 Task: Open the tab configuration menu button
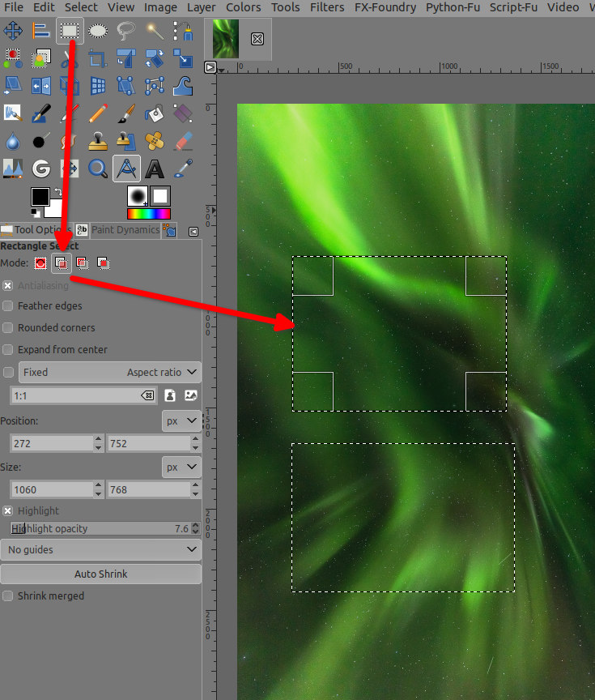(193, 232)
